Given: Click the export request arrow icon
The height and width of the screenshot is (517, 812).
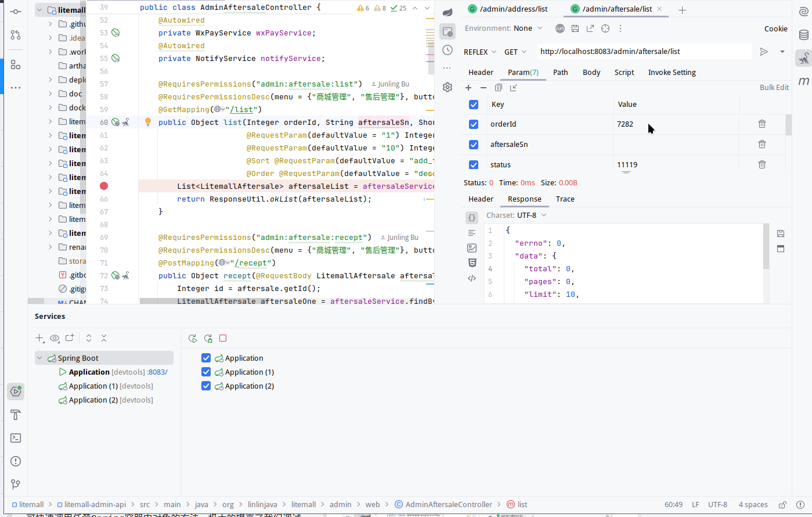Looking at the screenshot, I should 590,28.
